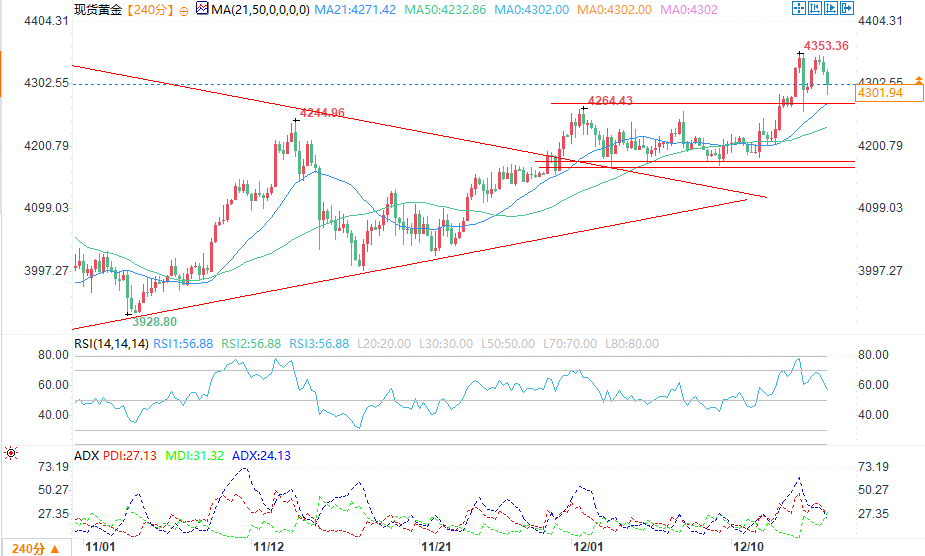Click the 80.00 label on the right RSI axis
Image resolution: width=925 pixels, height=556 pixels.
point(873,355)
